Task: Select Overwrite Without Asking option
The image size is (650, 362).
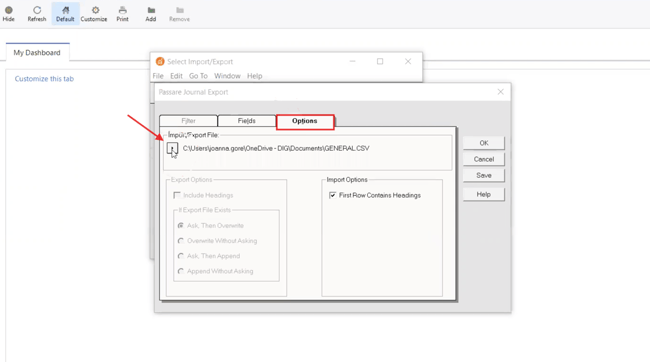Action: (x=181, y=241)
